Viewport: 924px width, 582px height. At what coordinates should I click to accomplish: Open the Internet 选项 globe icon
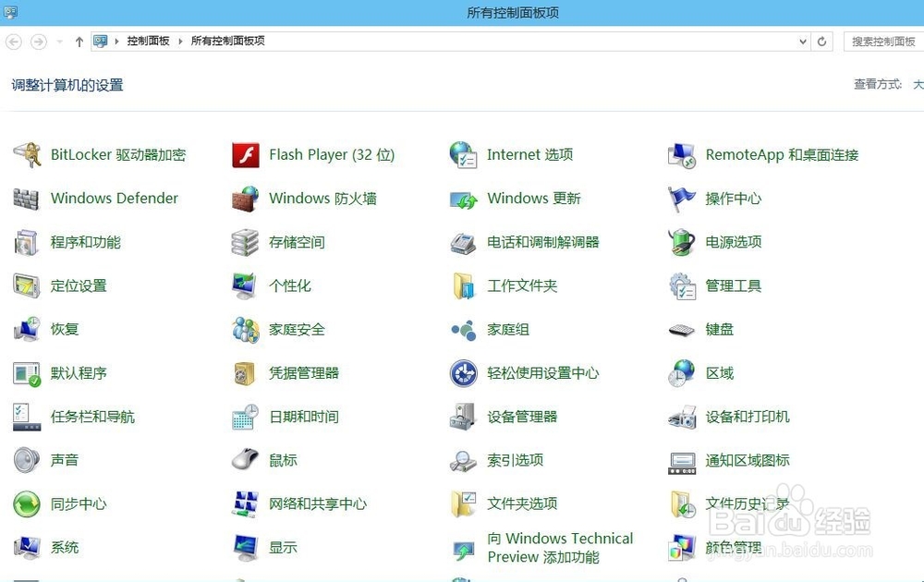pyautogui.click(x=463, y=155)
